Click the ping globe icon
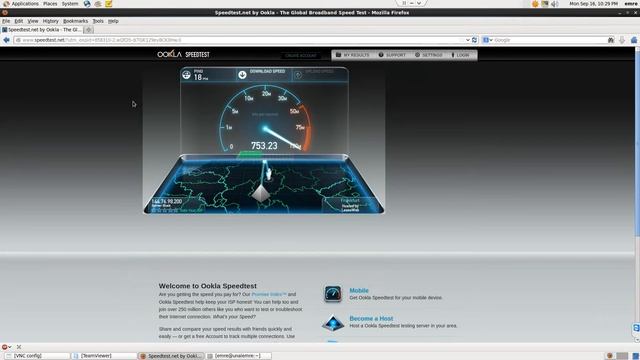This screenshot has width=640, height=360. (x=187, y=75)
